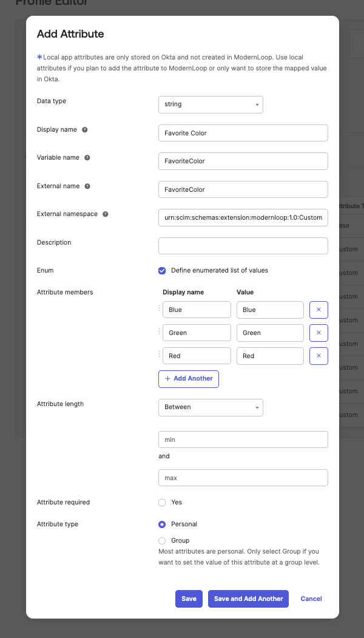
Task: Edit Green value field
Action: coord(270,333)
